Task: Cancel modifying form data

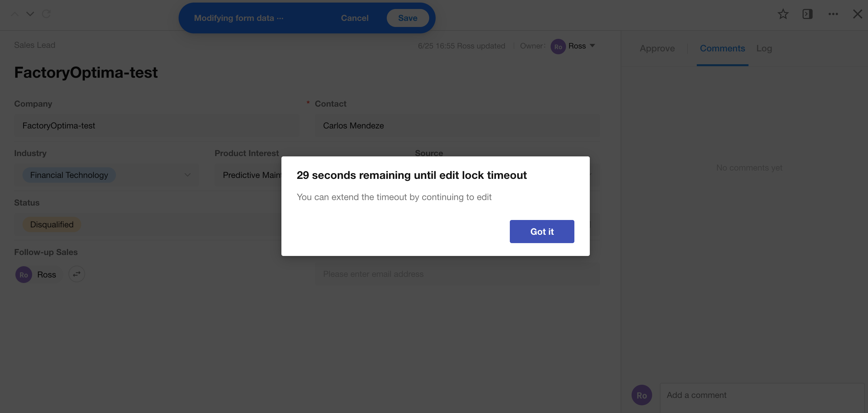Action: [x=354, y=18]
